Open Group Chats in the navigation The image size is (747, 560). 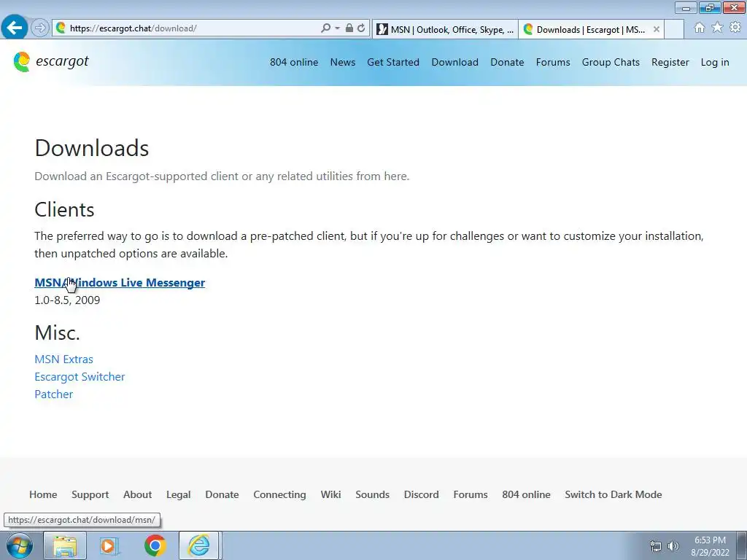click(x=611, y=63)
